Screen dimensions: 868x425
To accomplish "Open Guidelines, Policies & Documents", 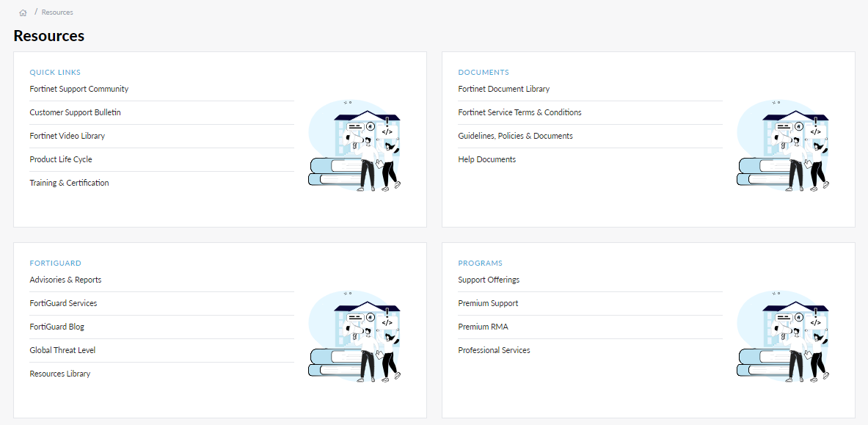I will (x=515, y=136).
